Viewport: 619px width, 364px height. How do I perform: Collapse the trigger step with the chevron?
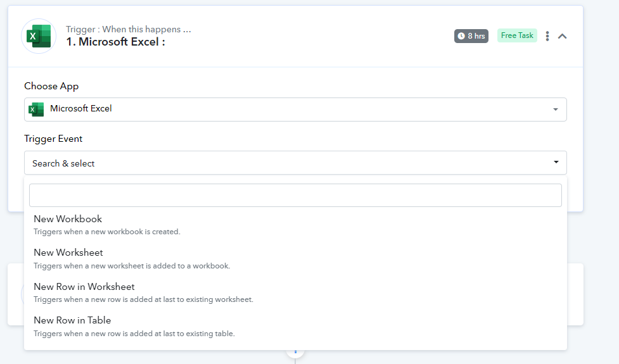(562, 36)
